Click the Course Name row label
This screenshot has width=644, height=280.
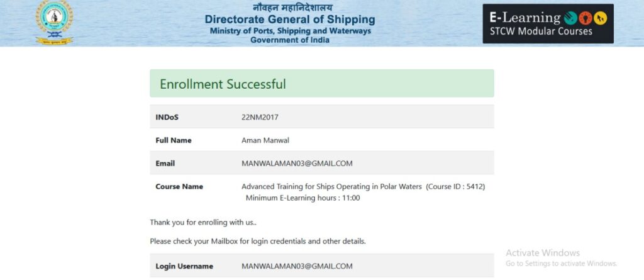coord(179,187)
